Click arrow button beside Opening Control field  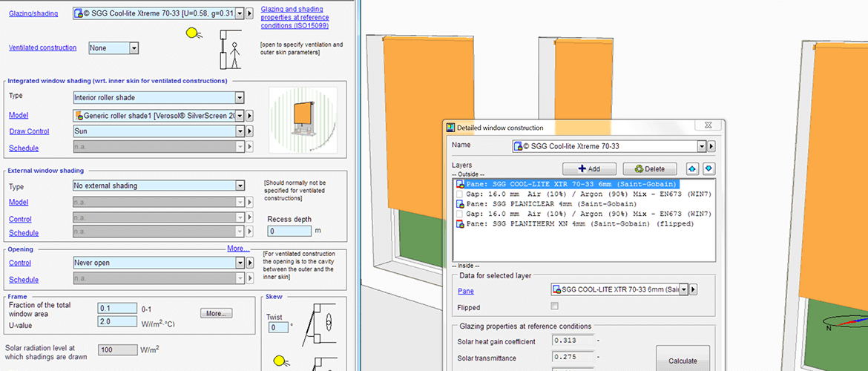tap(249, 263)
